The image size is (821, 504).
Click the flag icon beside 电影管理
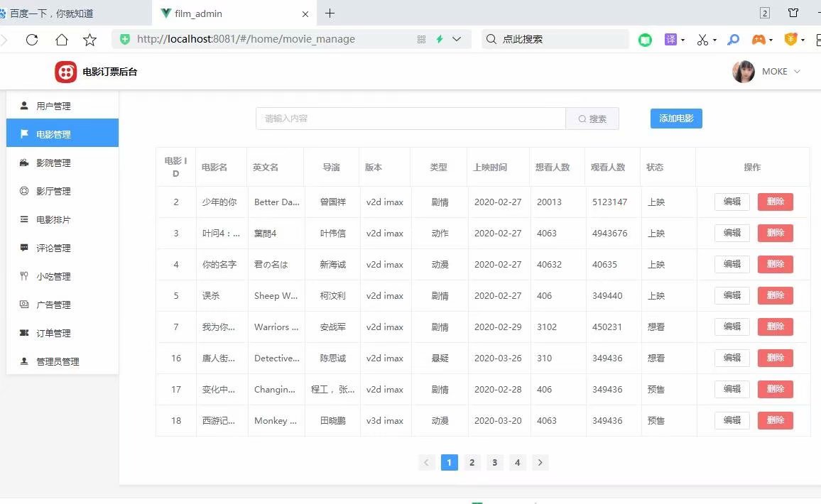(24, 134)
